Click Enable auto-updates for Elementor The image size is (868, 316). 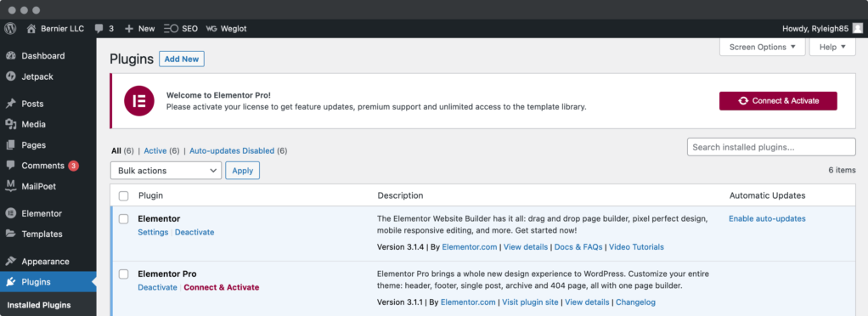click(x=767, y=218)
